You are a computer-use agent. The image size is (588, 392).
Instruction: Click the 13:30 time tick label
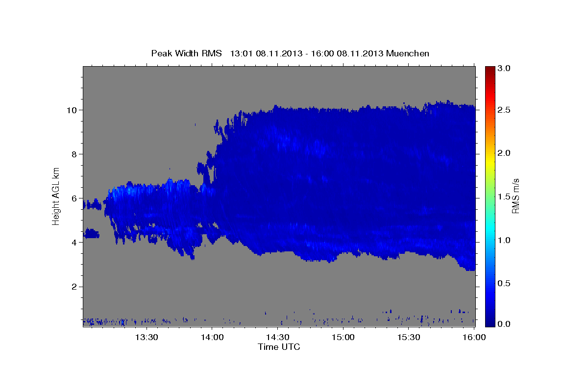pyautogui.click(x=147, y=337)
